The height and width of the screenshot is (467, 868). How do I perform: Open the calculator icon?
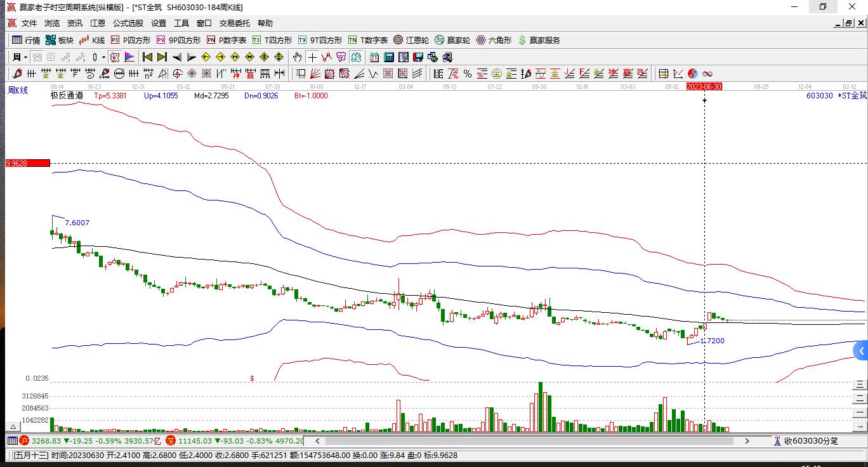(x=389, y=57)
